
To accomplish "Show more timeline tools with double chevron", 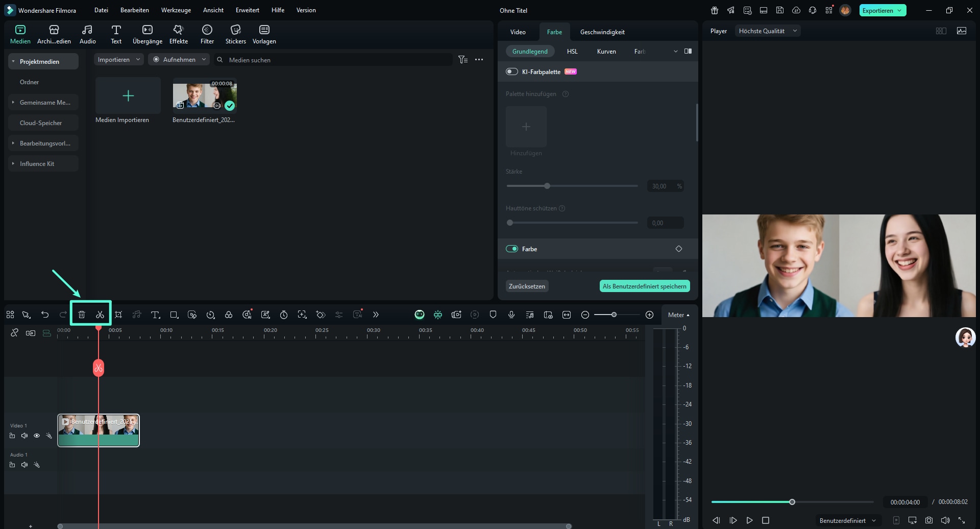I will pos(376,315).
